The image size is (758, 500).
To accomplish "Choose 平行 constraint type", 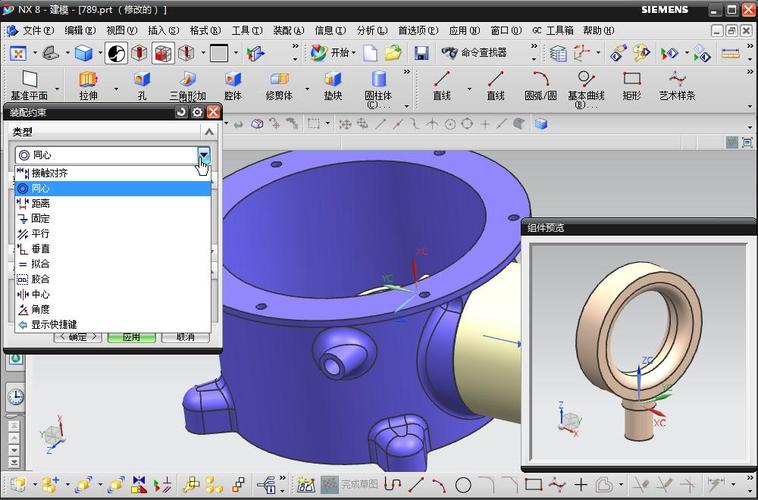I will tap(113, 234).
